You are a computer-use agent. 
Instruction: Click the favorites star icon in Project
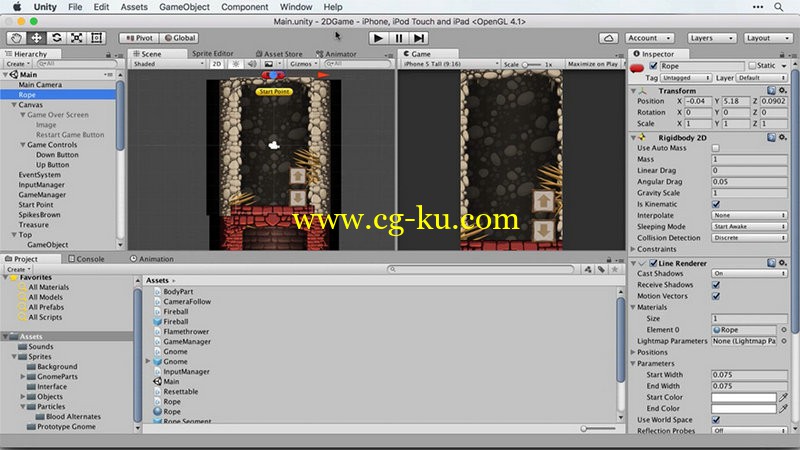615,269
